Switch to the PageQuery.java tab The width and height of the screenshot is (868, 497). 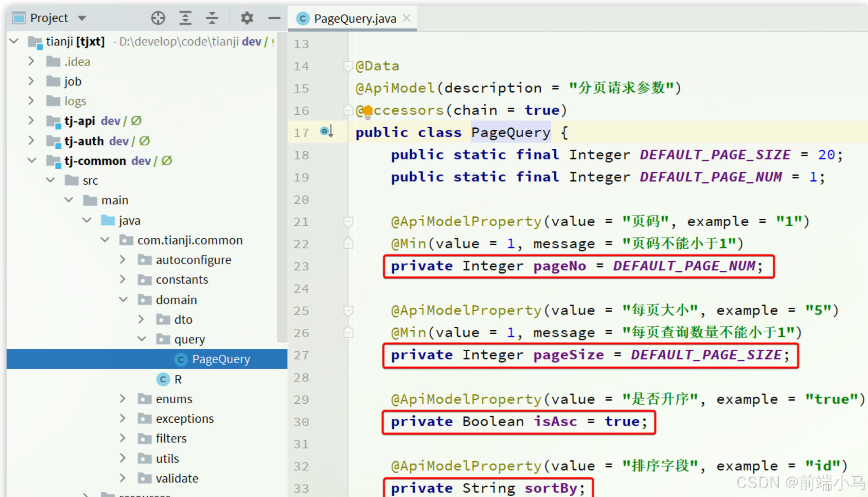click(355, 18)
